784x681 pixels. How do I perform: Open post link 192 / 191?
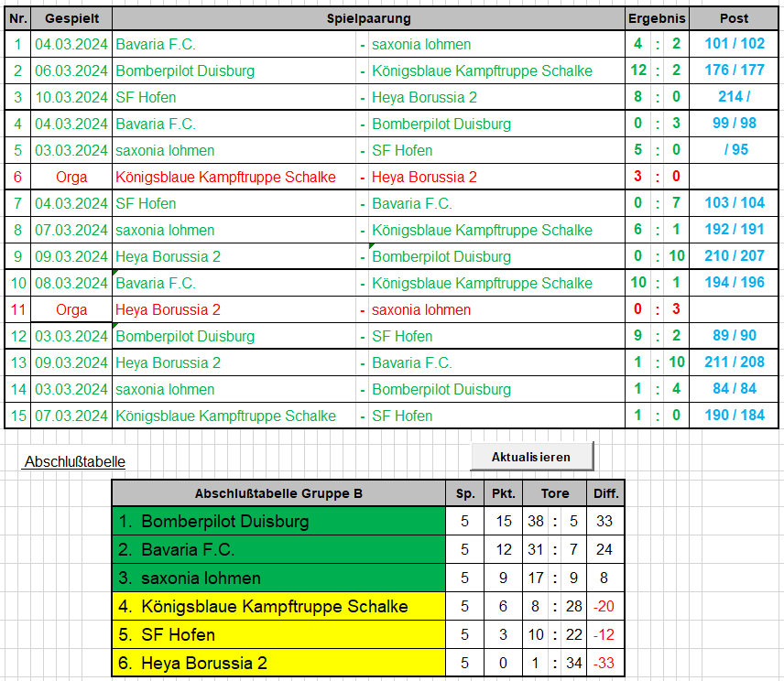tap(735, 229)
